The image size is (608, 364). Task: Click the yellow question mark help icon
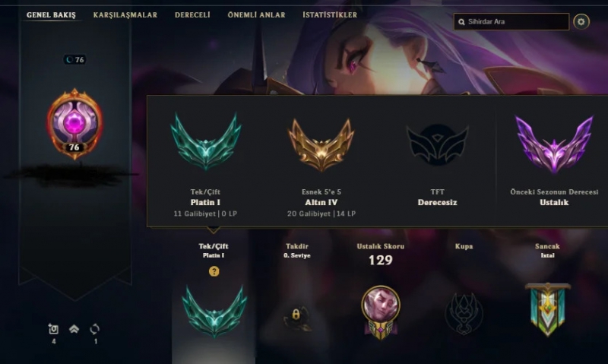(x=214, y=271)
